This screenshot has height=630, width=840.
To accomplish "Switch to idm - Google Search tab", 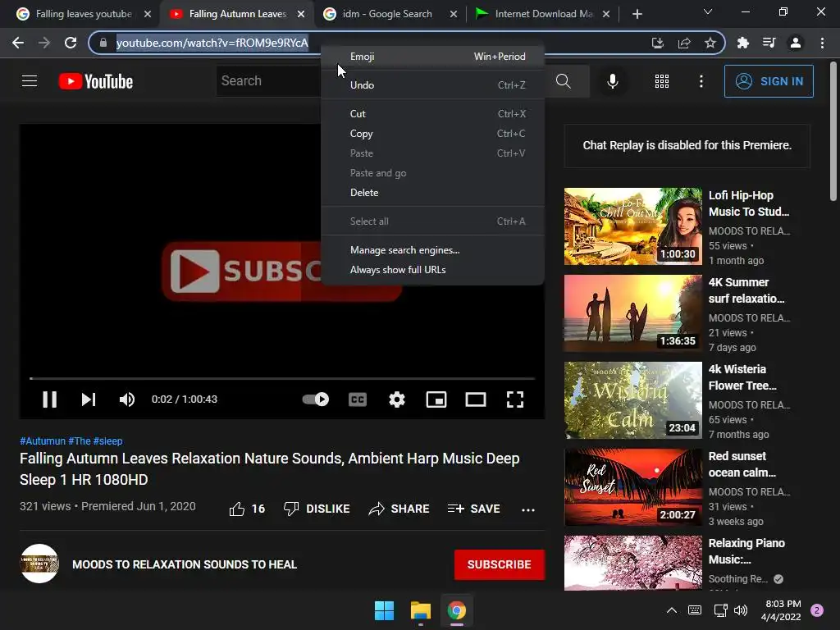I will tap(390, 14).
